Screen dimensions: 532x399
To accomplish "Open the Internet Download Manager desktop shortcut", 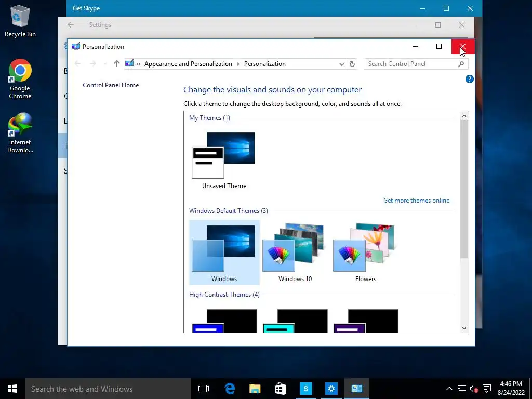I will 20,133.
